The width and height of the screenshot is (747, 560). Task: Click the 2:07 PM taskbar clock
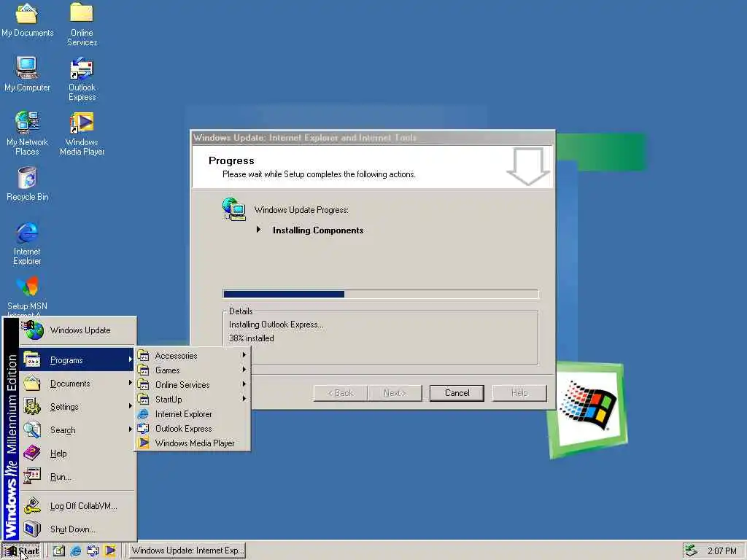click(x=721, y=551)
